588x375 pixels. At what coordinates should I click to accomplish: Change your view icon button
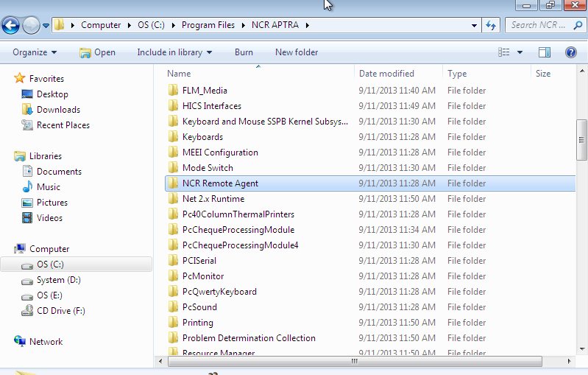pos(503,52)
